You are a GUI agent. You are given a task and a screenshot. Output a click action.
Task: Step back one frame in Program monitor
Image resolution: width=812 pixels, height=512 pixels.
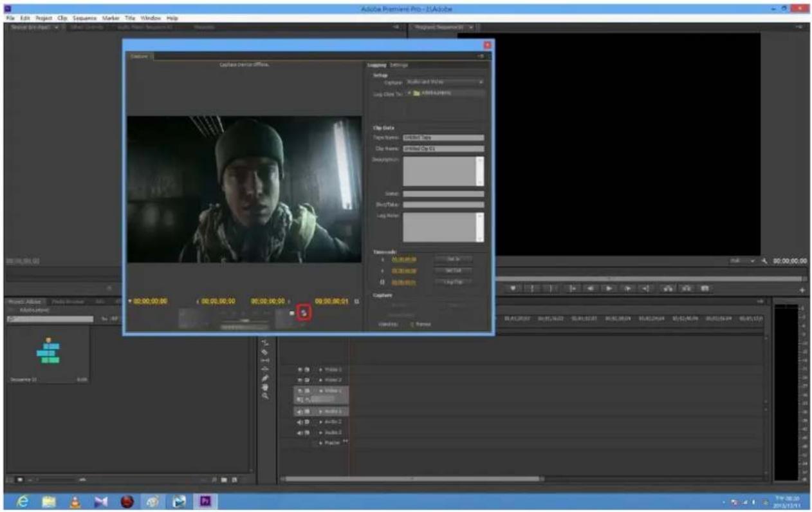pyautogui.click(x=590, y=289)
